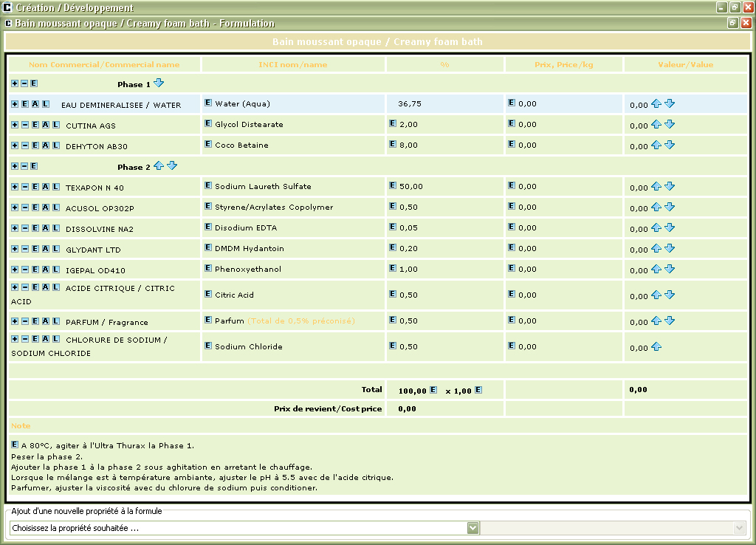Viewport: 756px width, 545px height.
Task: Move Phase 2 down with its down arrow
Action: pos(172,166)
